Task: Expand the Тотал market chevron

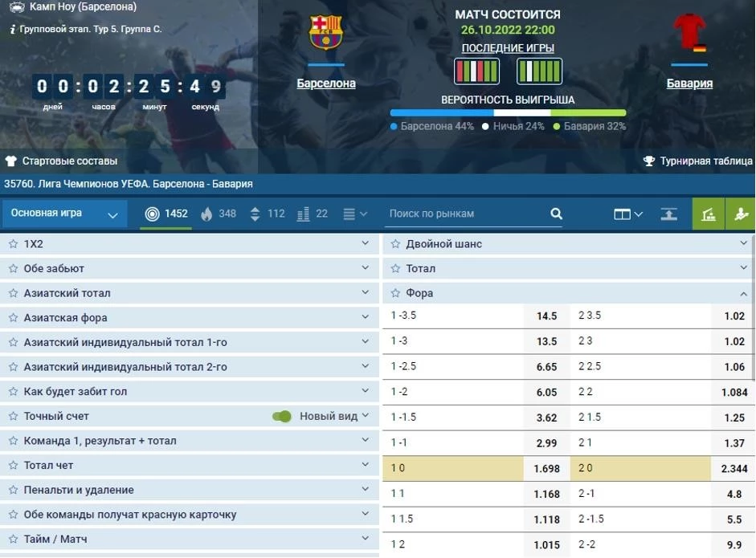Action: (x=744, y=268)
